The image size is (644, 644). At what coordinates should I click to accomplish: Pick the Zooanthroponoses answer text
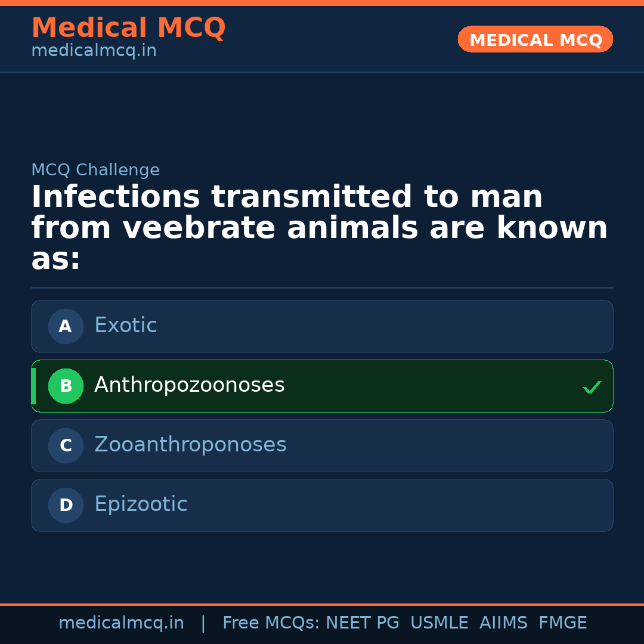click(190, 445)
